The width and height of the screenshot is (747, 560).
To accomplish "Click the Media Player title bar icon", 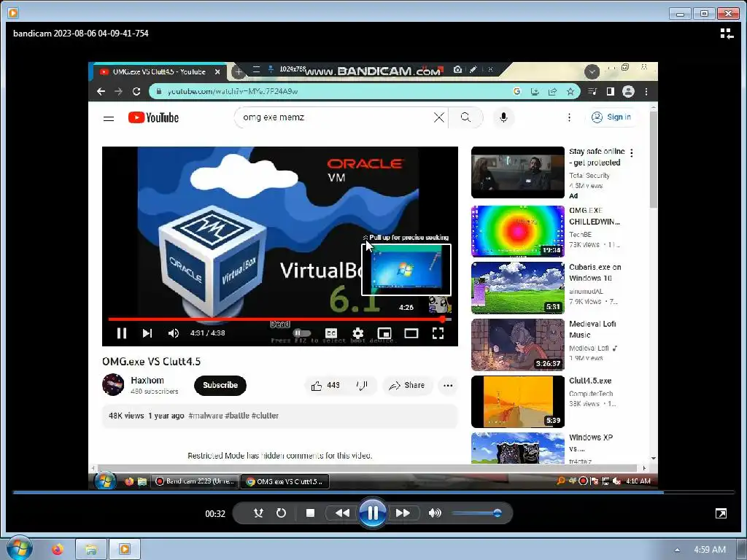I will tap(13, 13).
